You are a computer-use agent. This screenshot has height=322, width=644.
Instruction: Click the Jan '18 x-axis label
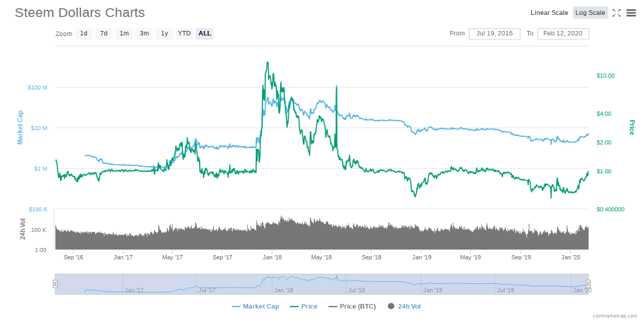pos(272,258)
